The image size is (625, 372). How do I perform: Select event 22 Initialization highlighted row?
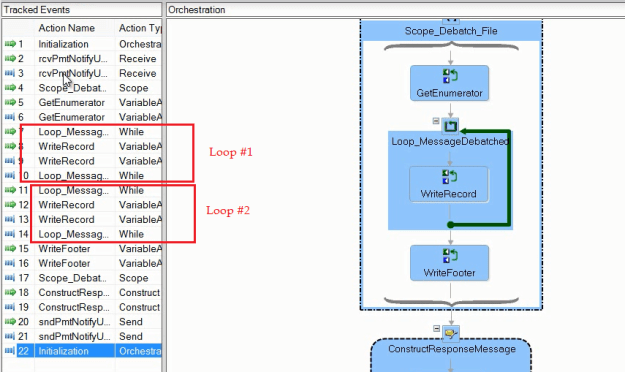(x=82, y=351)
